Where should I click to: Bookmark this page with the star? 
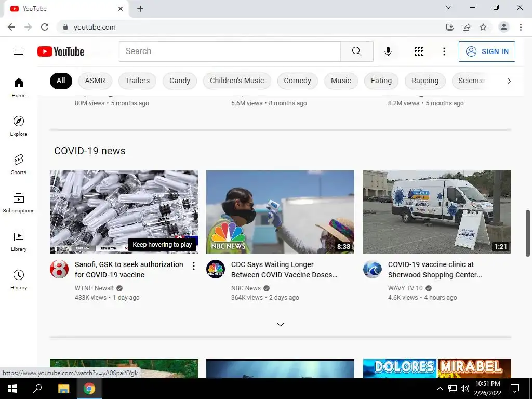click(483, 27)
